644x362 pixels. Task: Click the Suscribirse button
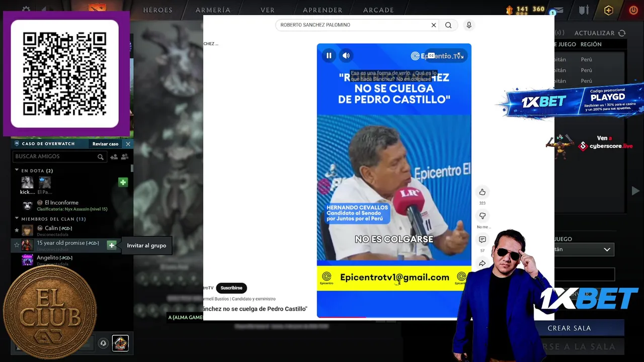point(231,288)
